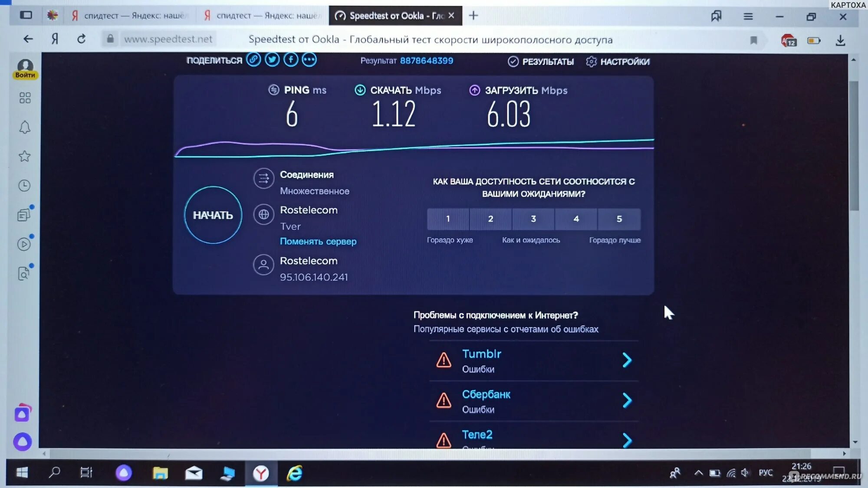Show hidden system tray icons
This screenshot has height=488, width=868.
[x=698, y=473]
